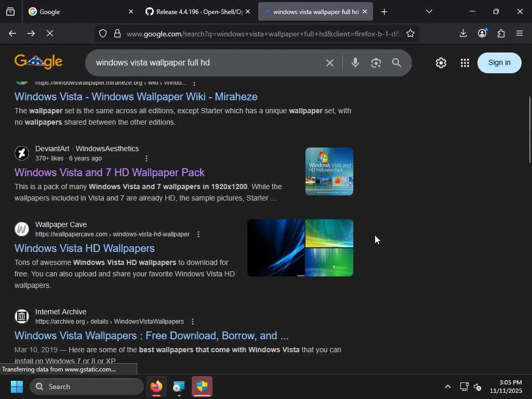Open more options for Internet Archive result

click(x=193, y=322)
